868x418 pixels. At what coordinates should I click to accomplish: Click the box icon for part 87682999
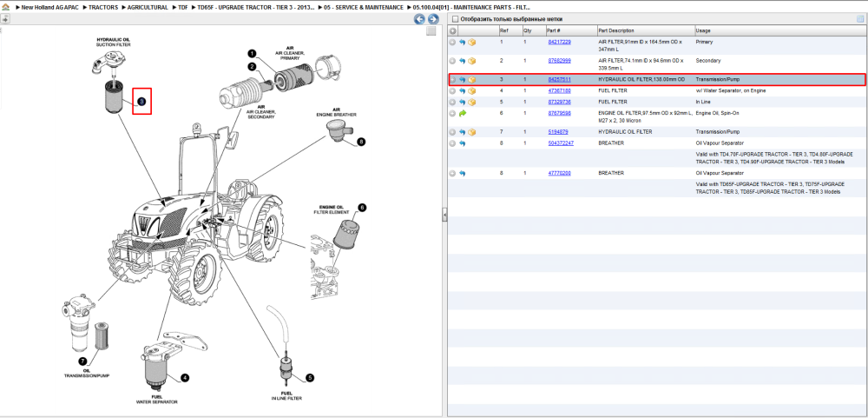pos(471,61)
